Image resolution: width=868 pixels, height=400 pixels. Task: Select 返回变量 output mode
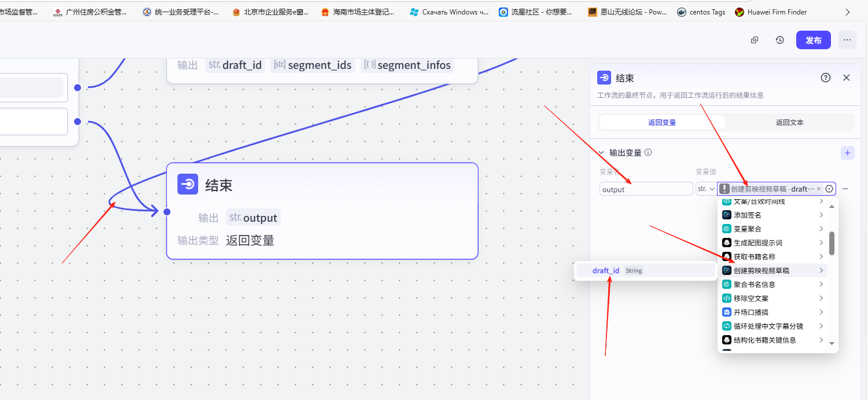(x=662, y=122)
